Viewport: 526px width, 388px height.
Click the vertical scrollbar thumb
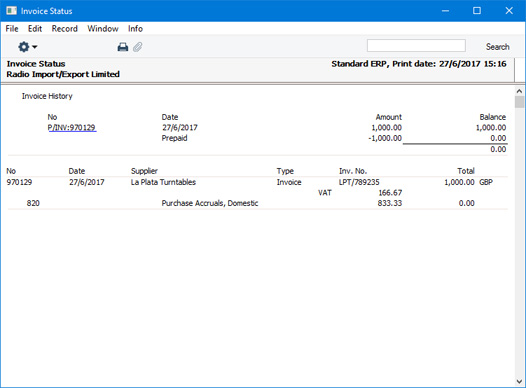519,102
